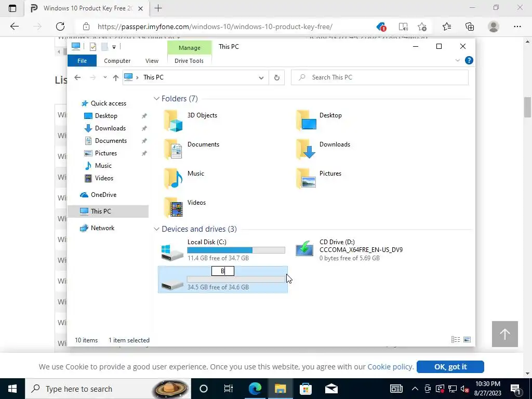
Task: Accept cookies with OK, got it
Action: pos(450,367)
